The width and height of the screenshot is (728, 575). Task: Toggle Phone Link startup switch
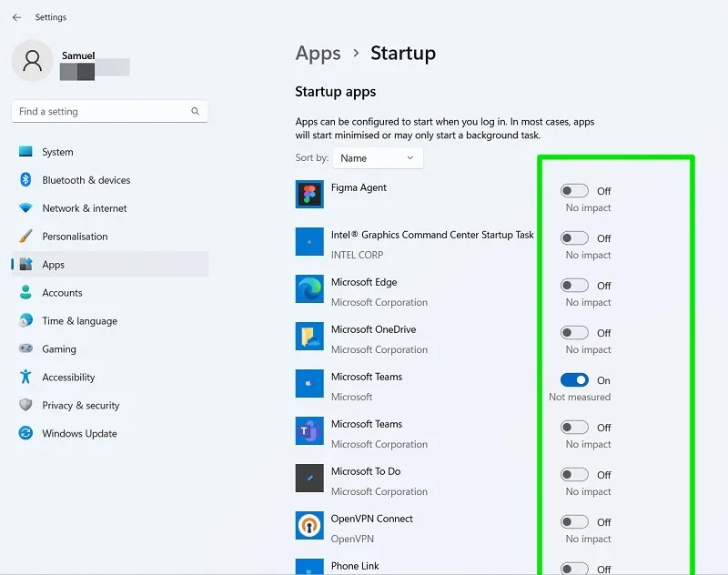pos(574,569)
